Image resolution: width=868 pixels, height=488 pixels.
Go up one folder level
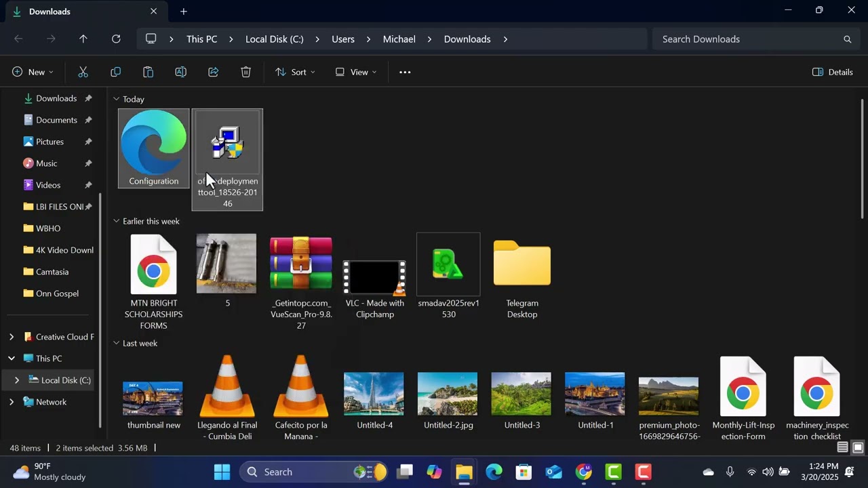[83, 39]
